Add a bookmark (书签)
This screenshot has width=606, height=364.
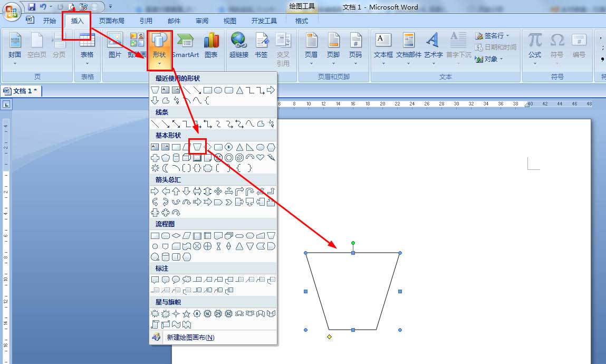point(261,46)
